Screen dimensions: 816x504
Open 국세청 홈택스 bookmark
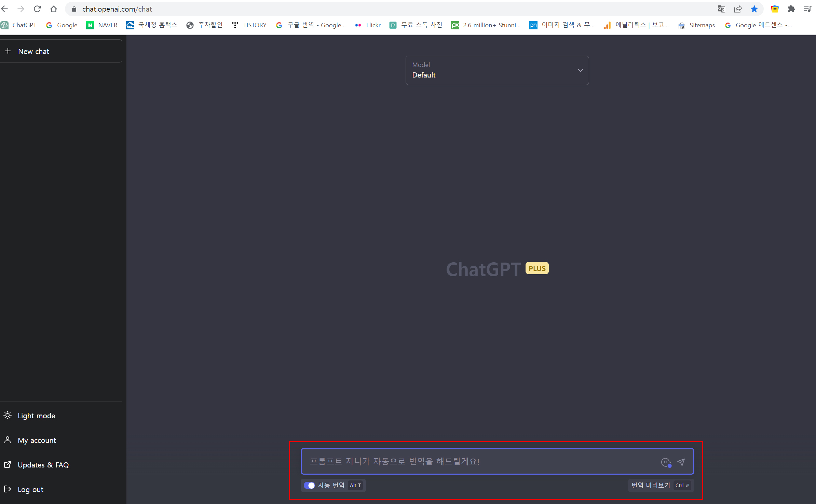(x=152, y=25)
